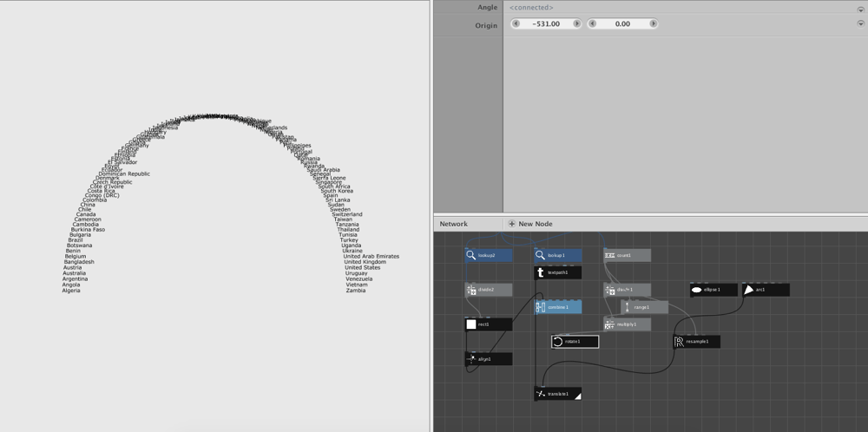
Task: Click the <connected> Angle value
Action: click(x=531, y=8)
